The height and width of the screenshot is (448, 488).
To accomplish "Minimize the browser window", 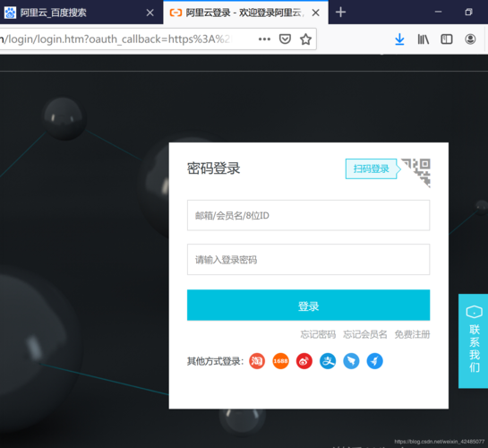I will pyautogui.click(x=438, y=12).
